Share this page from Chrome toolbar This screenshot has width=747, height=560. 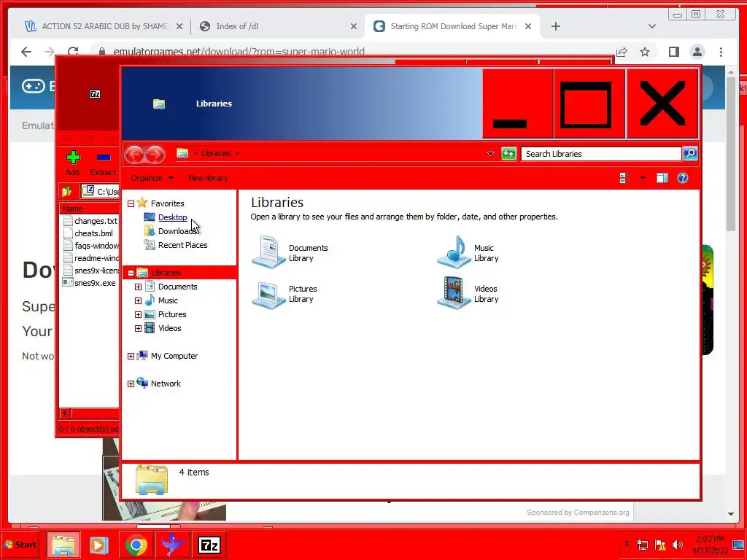pos(622,52)
